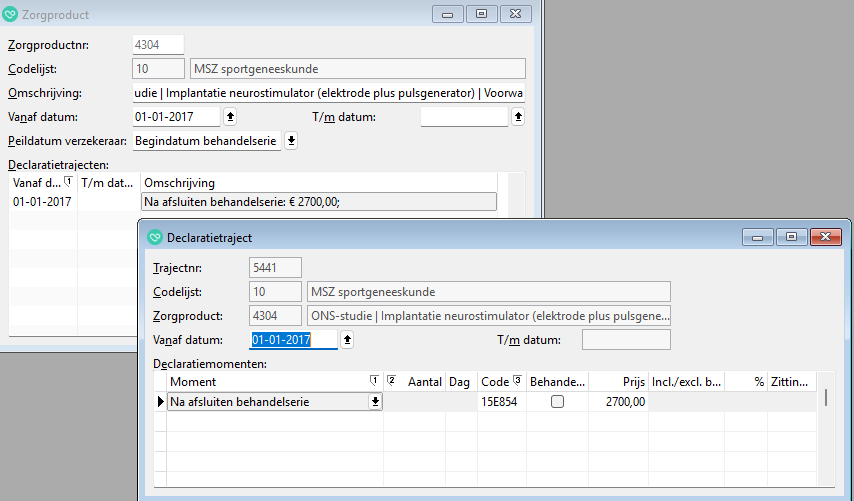Screen dimensions: 854x501
Task: Click the empty T/m datum field in Zorgproduct window
Action: [x=464, y=117]
